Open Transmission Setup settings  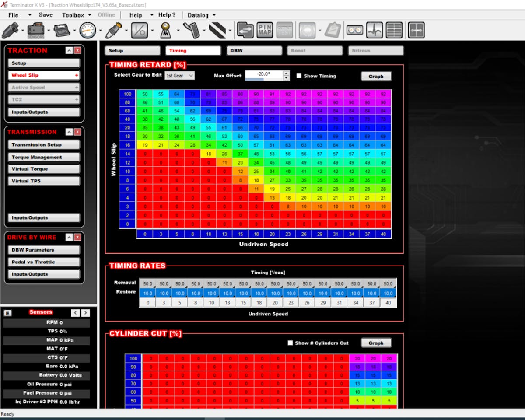[43, 144]
